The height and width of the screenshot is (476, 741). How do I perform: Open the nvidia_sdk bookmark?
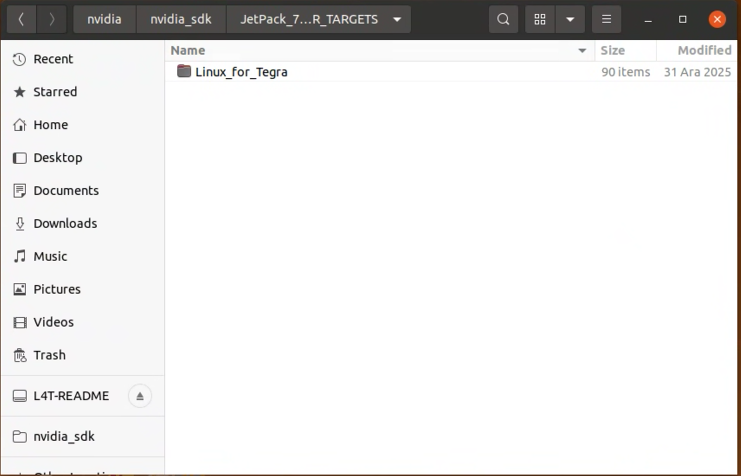pos(83,436)
